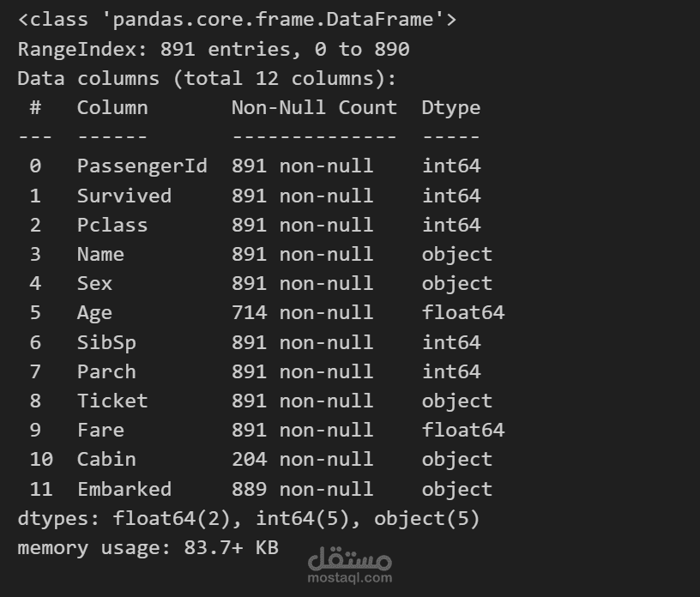
Task: Click the Embarked row's "889 non-null" count
Action: tap(302, 489)
